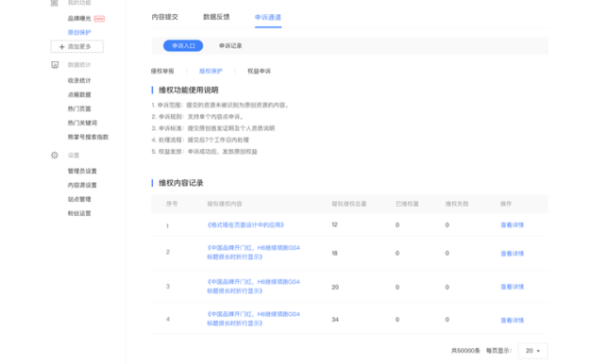Select the 侵权举报 sub-tab
591x364 pixels.
pyautogui.click(x=162, y=71)
